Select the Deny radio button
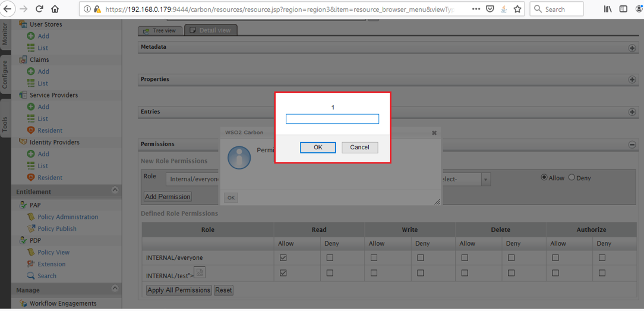 click(572, 177)
